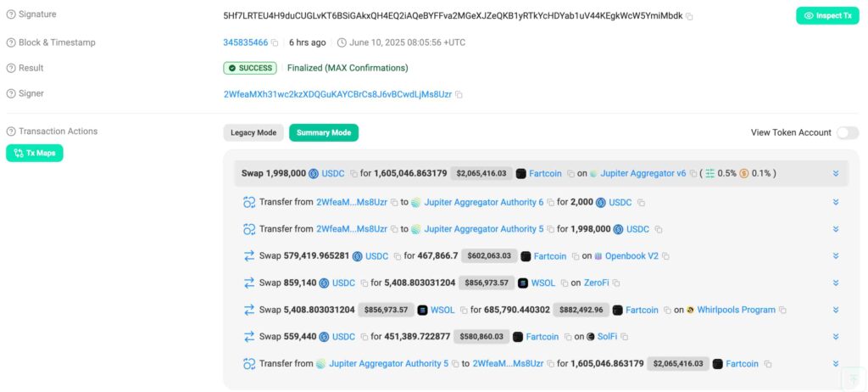Copy SolFi program address
The image size is (868, 392).
point(624,337)
